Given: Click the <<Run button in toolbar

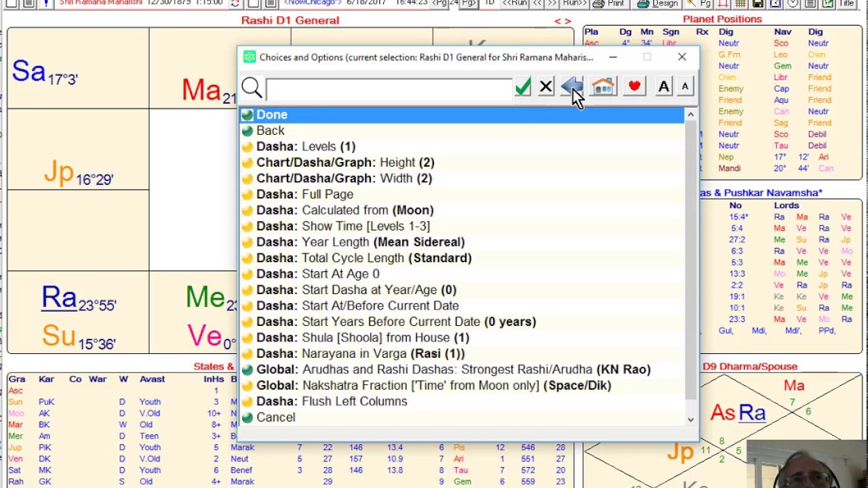Looking at the screenshot, I should 513,3.
